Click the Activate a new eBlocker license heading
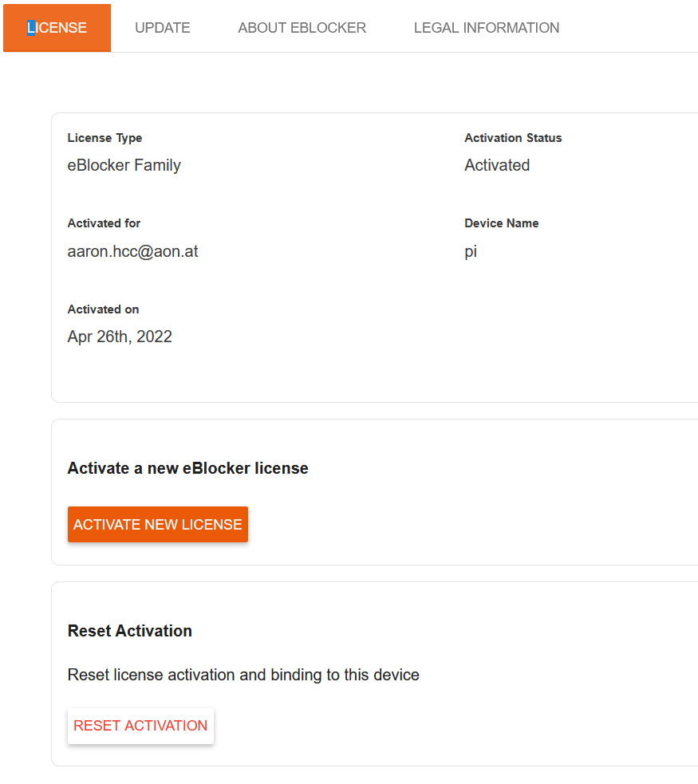 pos(188,468)
